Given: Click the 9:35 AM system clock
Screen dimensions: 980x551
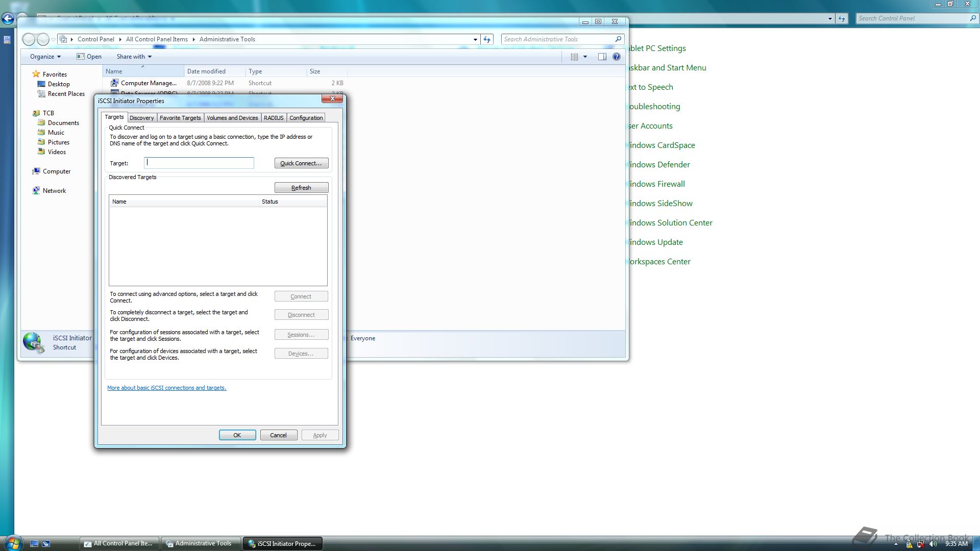Looking at the screenshot, I should pos(957,544).
